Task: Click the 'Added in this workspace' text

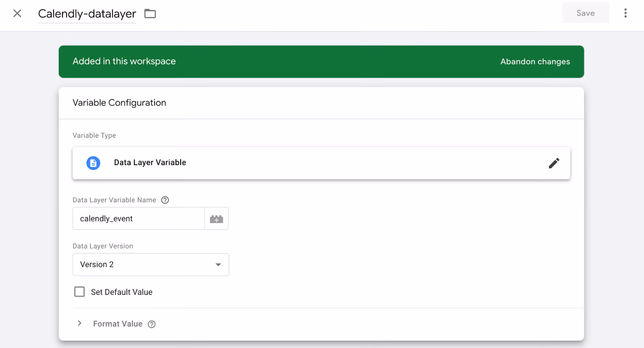Action: click(124, 61)
